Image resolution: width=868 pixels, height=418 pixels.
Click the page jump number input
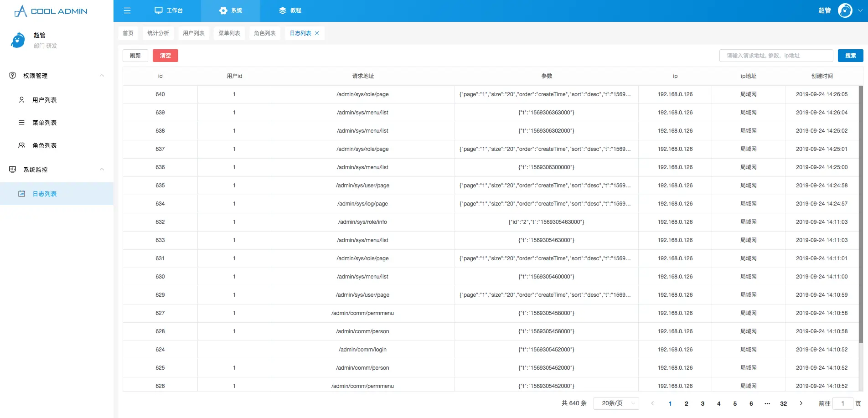coord(843,403)
